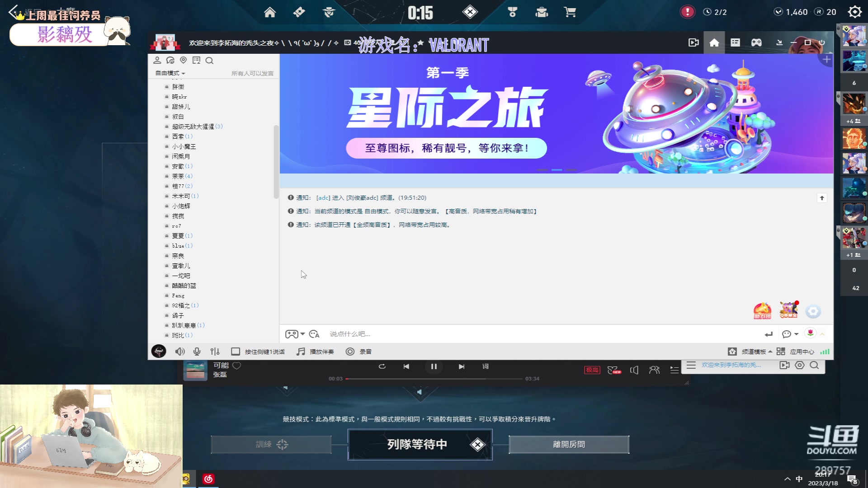Expand the 安歆(1) sub-channel

(x=182, y=166)
